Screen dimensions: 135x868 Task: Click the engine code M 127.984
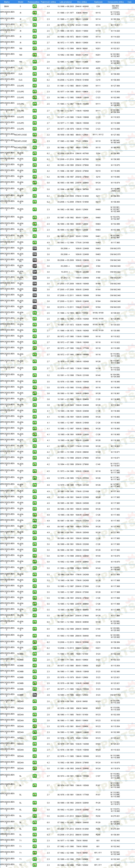coord(115,86)
